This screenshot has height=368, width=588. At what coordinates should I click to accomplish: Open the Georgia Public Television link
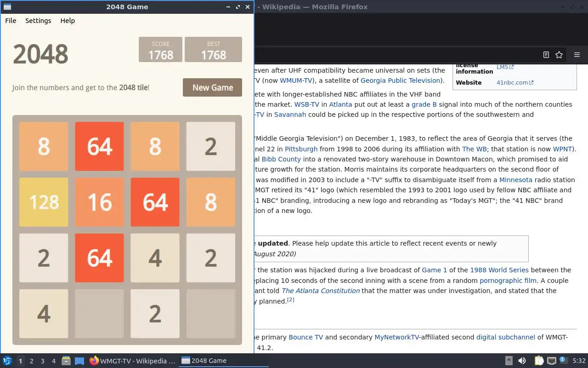coord(401,80)
